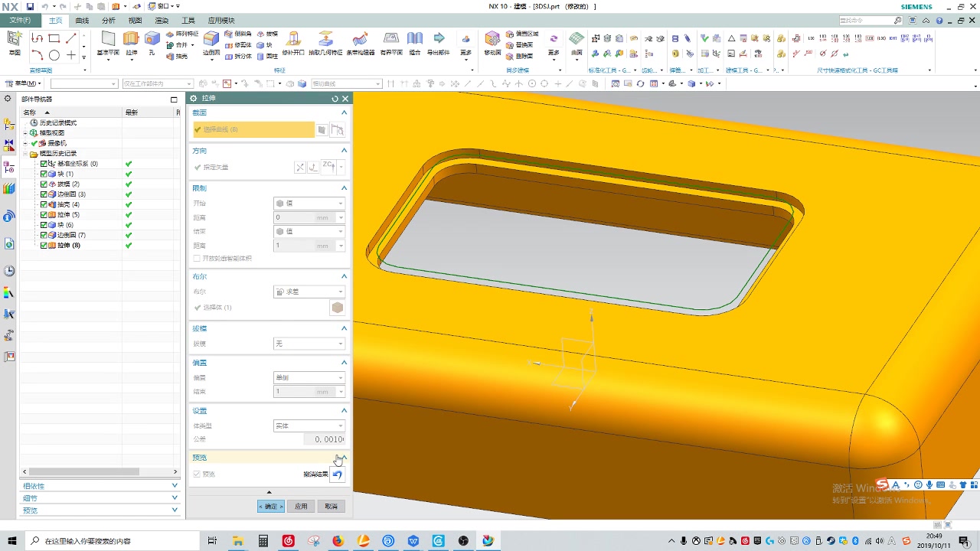
Task: Click the 选择曲线 (8) selection field
Action: click(253, 129)
